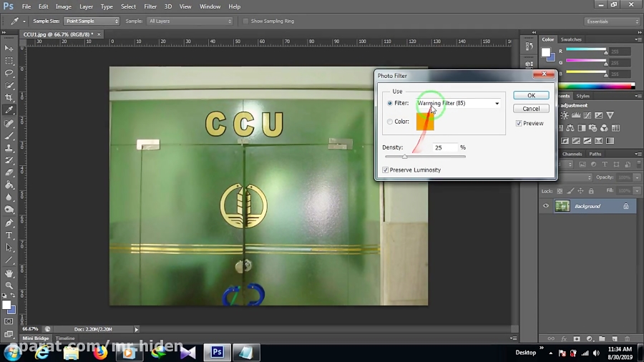Select the Move tool

[9, 48]
